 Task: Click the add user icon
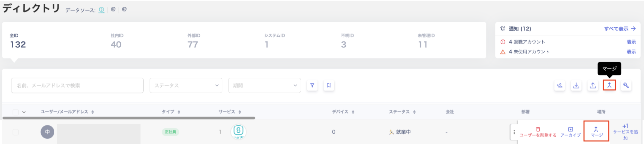(x=560, y=86)
